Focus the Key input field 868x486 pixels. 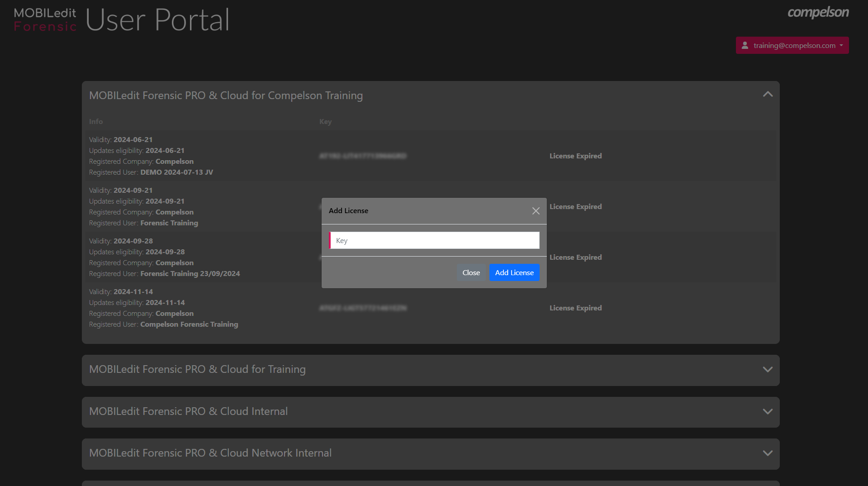pos(434,241)
